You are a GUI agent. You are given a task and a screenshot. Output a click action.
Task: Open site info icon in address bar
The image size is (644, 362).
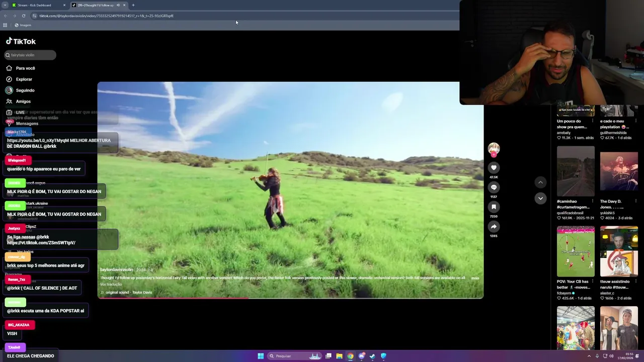[34, 16]
